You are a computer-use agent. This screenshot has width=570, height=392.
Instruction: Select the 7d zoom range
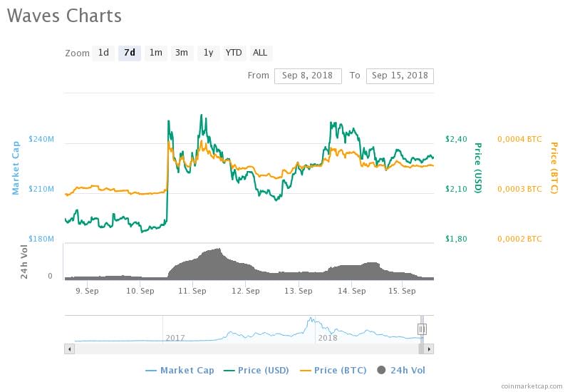(130, 53)
